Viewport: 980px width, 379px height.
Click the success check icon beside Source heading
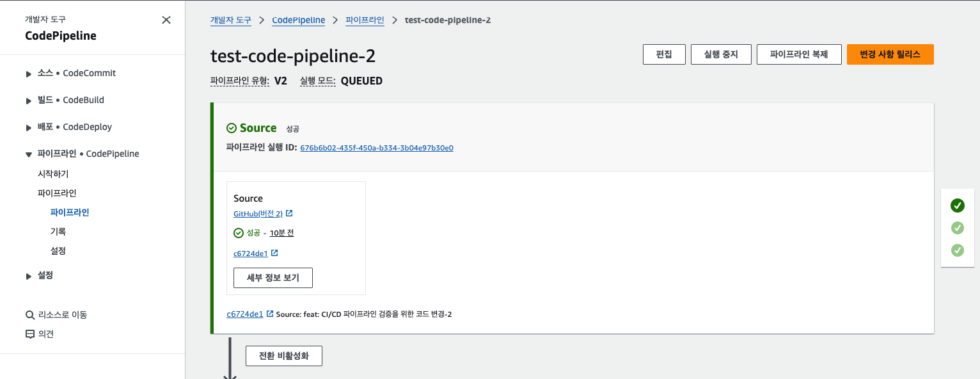click(232, 128)
